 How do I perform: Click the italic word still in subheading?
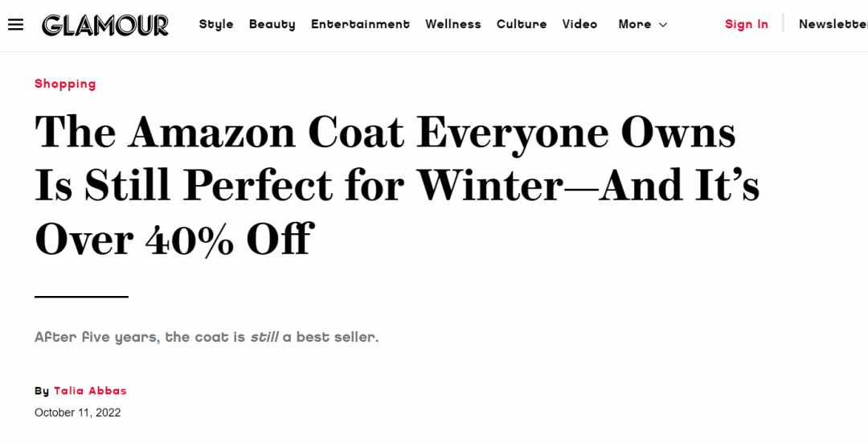pyautogui.click(x=264, y=337)
